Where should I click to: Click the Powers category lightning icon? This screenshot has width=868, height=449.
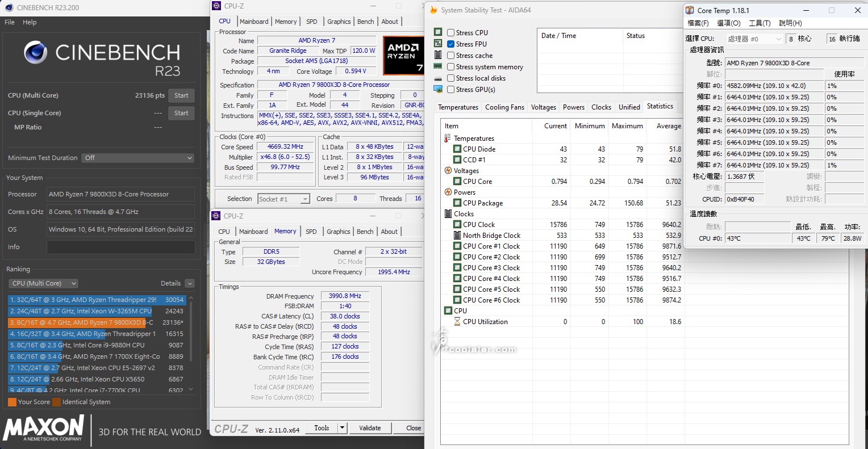[x=448, y=192]
